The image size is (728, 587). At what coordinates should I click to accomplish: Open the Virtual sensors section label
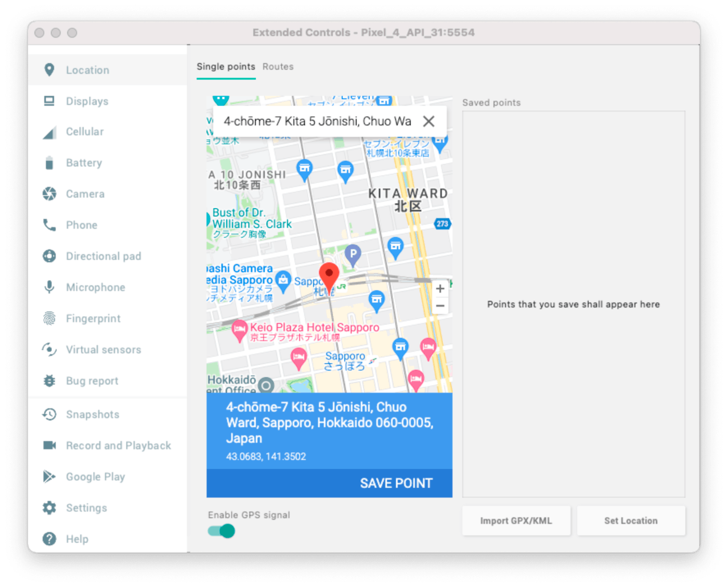(x=103, y=350)
